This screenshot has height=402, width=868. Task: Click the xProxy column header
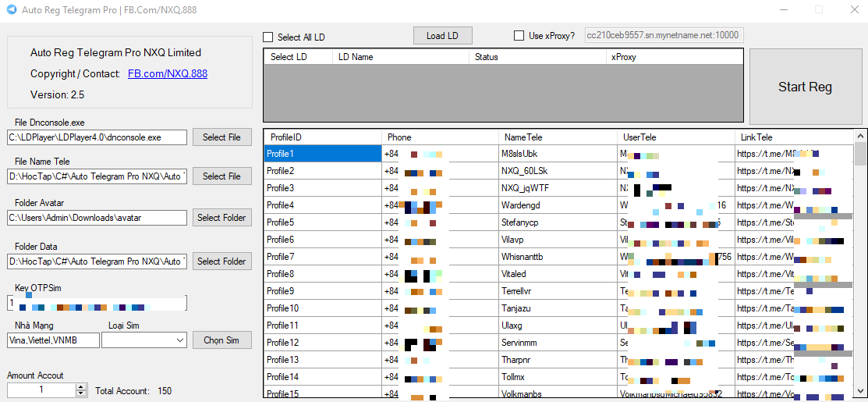click(x=675, y=57)
